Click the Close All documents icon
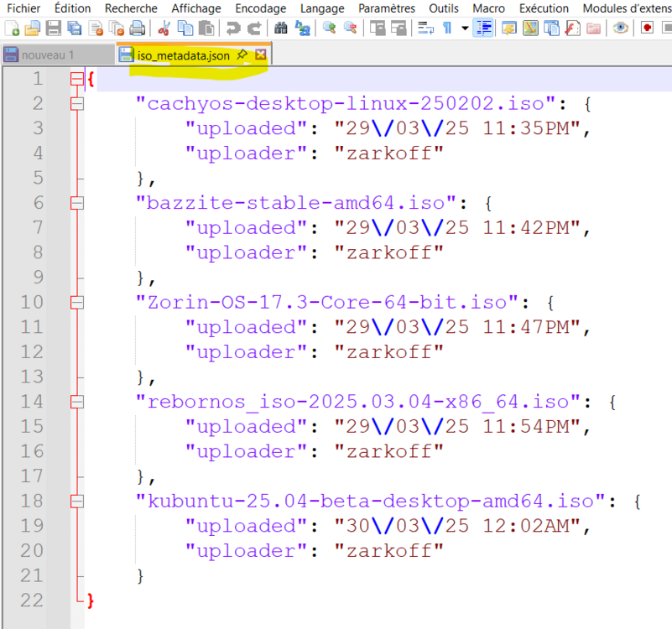The image size is (672, 629). pos(117,29)
